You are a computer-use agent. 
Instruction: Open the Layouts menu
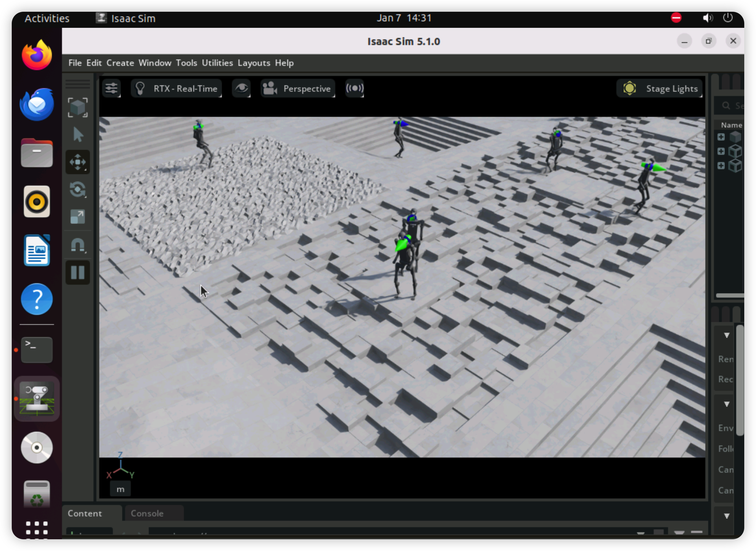[x=253, y=63]
